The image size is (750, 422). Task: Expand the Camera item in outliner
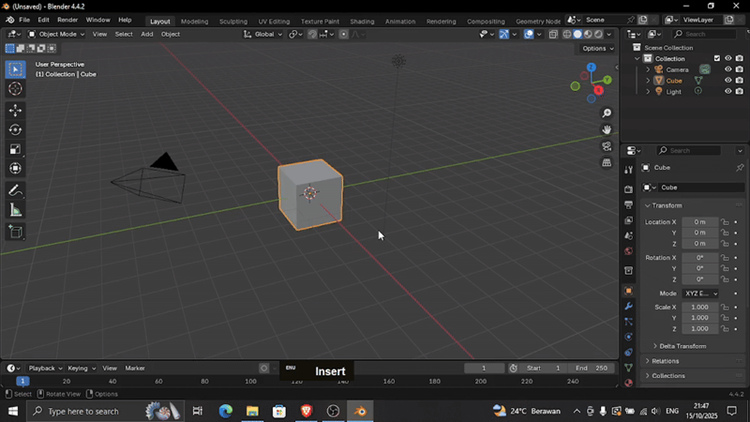[x=648, y=69]
